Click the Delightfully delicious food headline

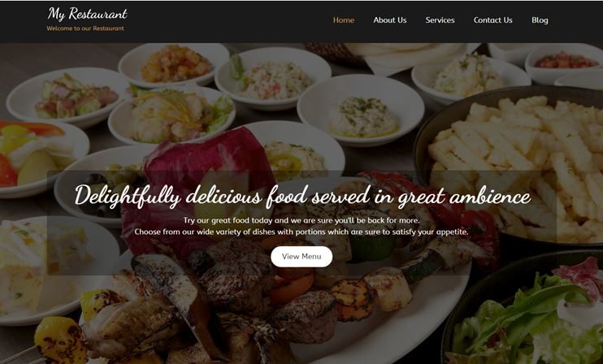[302, 196]
